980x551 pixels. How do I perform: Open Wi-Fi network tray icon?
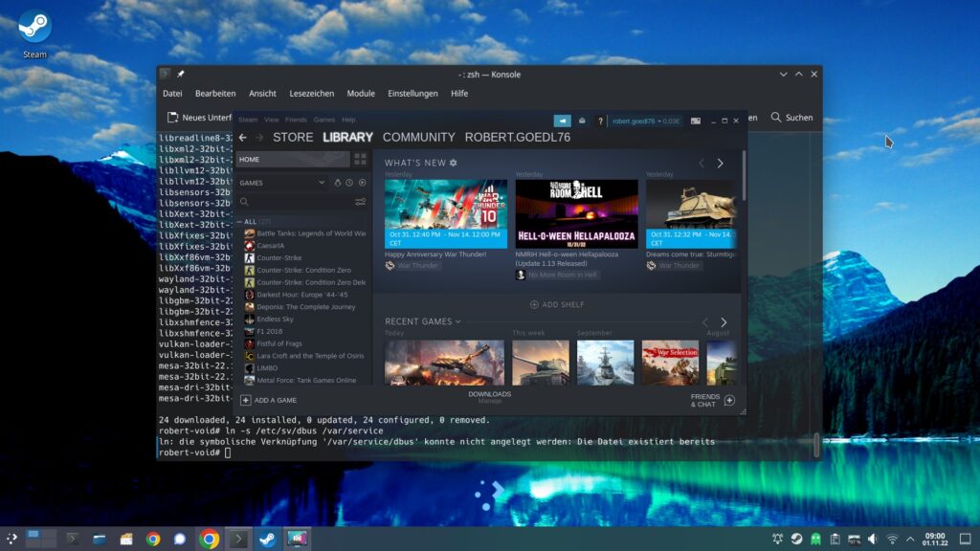(x=893, y=539)
